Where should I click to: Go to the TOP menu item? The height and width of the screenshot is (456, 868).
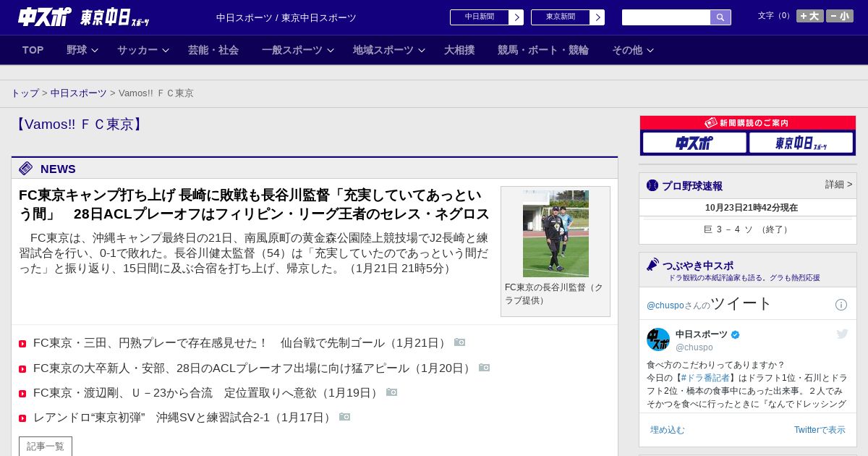(x=33, y=50)
